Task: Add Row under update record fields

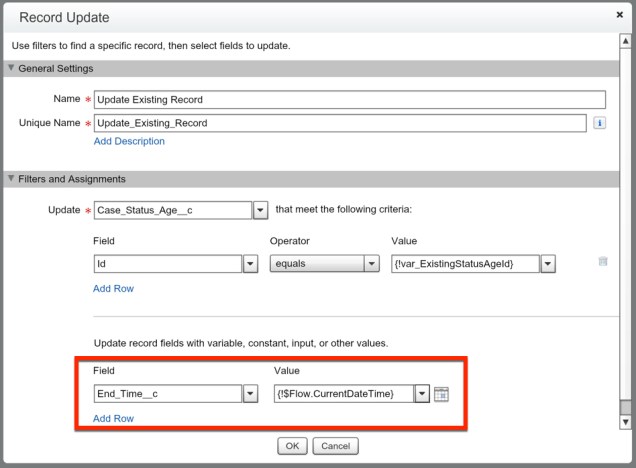Action: click(x=113, y=419)
